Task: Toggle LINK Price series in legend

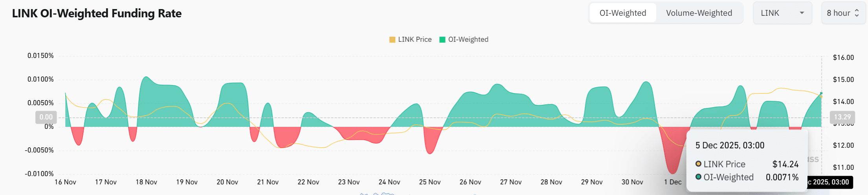Action: 415,39
